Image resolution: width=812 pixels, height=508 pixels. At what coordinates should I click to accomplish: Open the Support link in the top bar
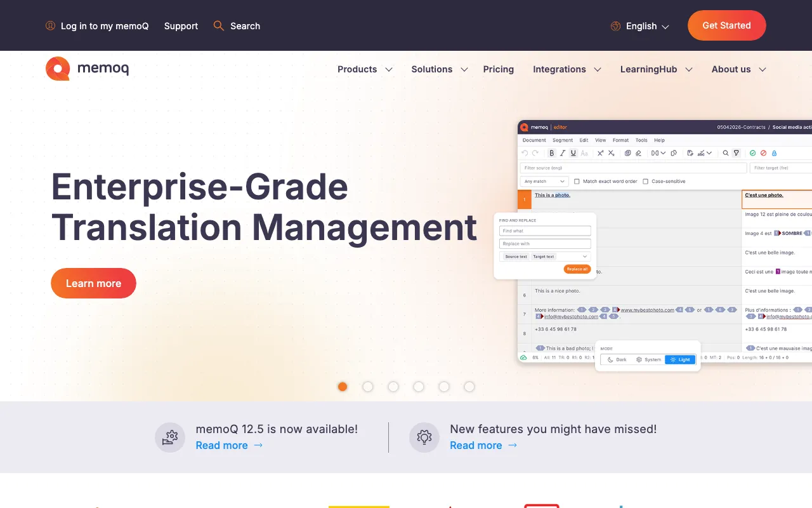[181, 26]
